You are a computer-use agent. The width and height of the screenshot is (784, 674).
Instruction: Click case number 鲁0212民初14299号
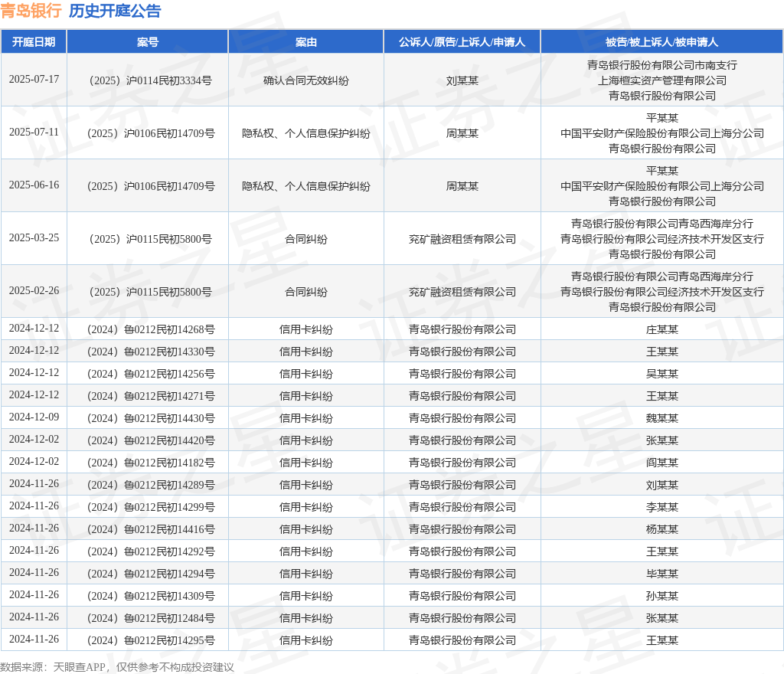[x=169, y=507]
